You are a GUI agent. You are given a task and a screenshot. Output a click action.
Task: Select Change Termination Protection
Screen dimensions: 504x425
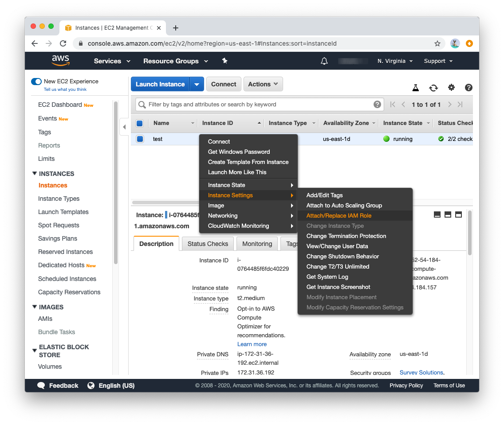tap(355, 236)
